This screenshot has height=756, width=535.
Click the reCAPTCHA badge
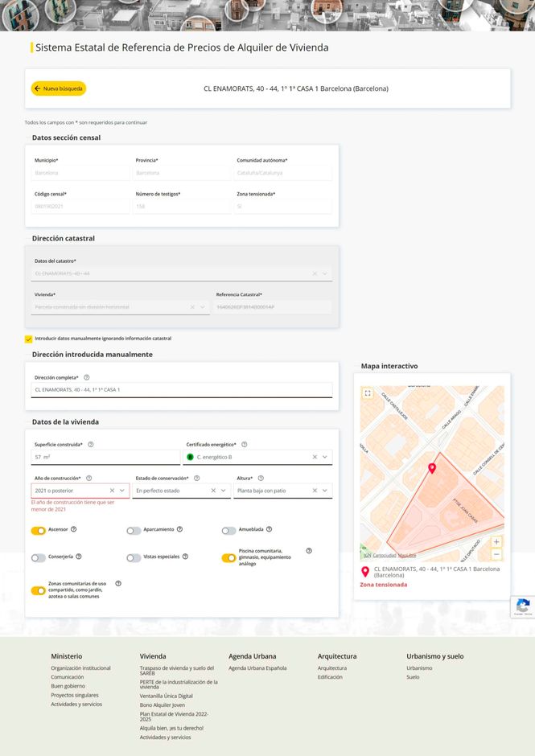click(523, 607)
